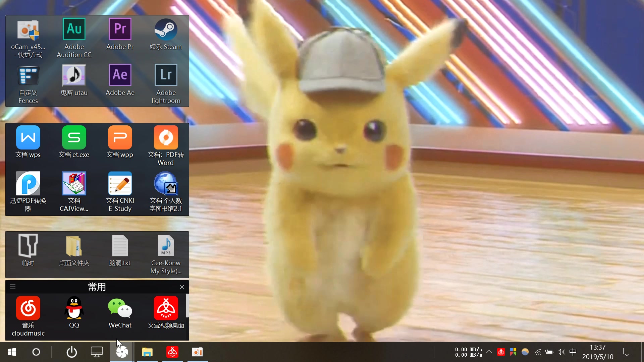Image resolution: width=644 pixels, height=362 pixels.
Task: Open the Steam shortcut
Action: pos(166,29)
